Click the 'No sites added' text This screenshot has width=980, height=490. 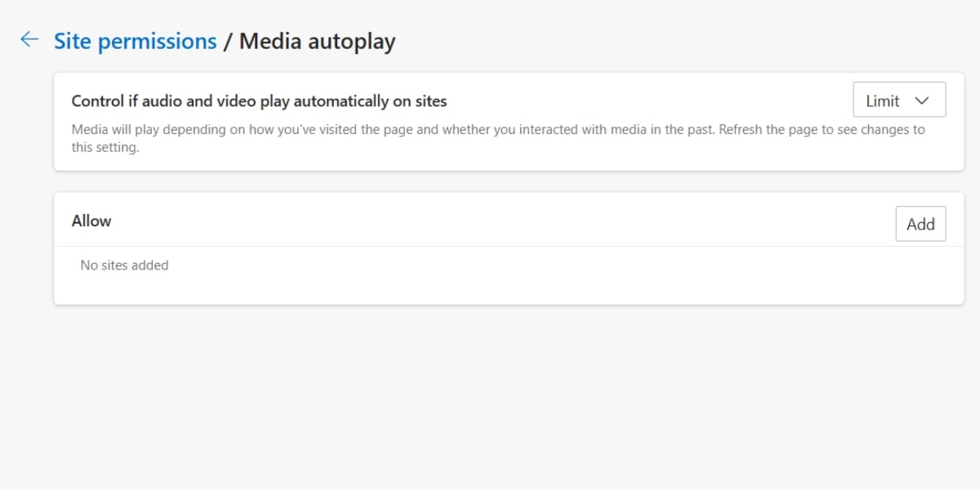pos(124,265)
